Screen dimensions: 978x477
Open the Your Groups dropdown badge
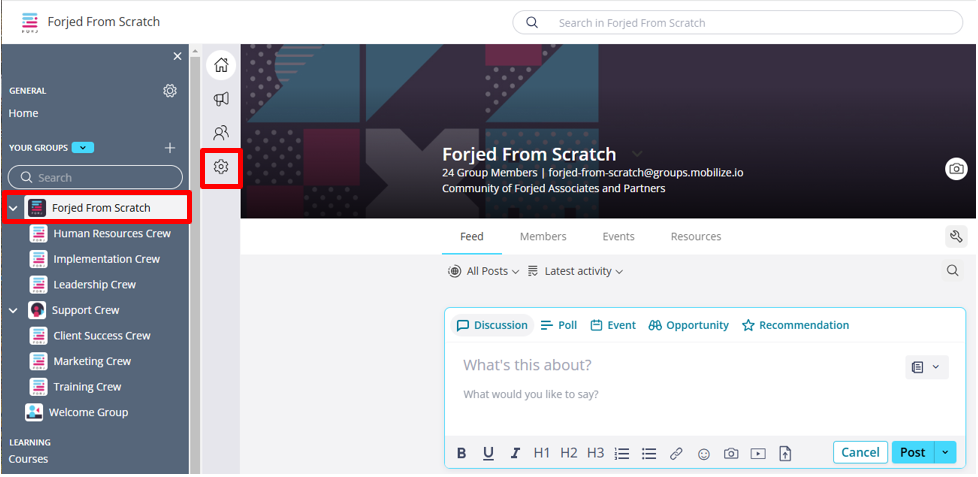[83, 148]
